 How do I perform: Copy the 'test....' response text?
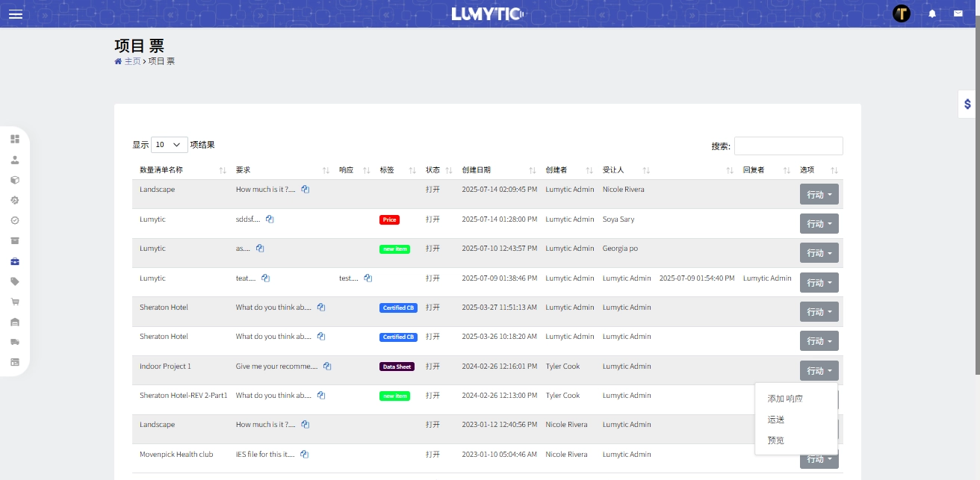[x=367, y=278]
